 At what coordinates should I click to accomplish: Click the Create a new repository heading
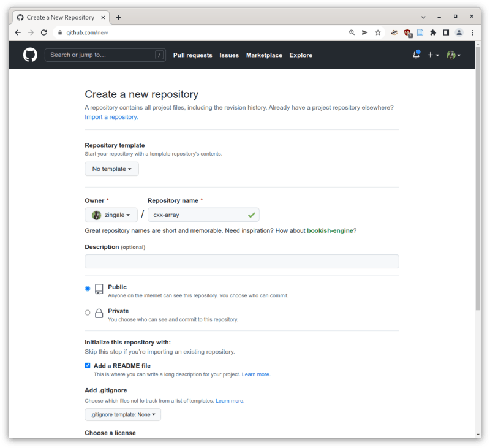point(141,94)
